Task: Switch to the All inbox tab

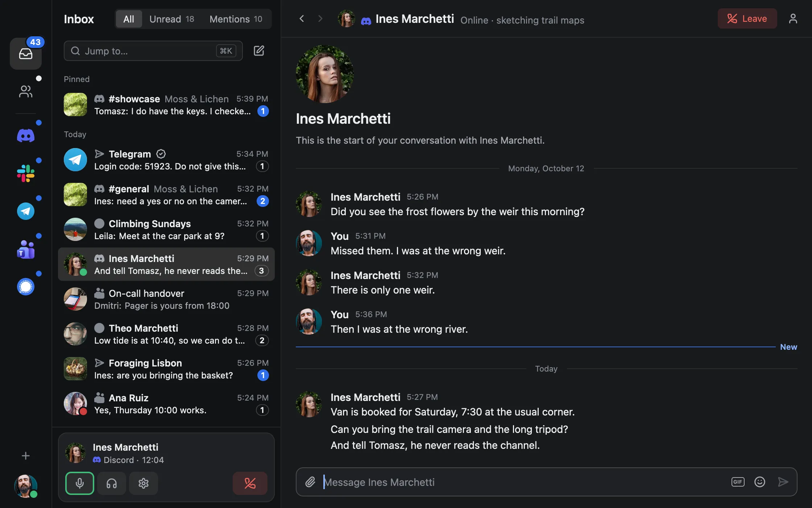Action: click(129, 19)
